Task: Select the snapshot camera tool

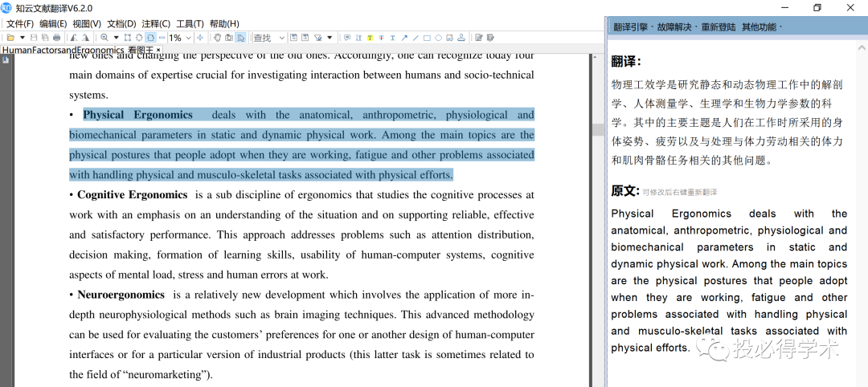Action: (x=228, y=38)
